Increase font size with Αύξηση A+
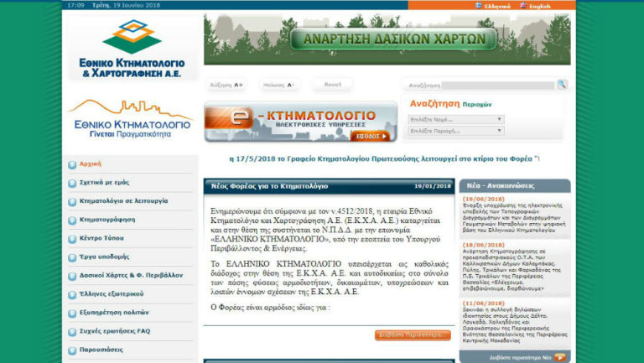This screenshot has height=363, width=644. tap(226, 85)
